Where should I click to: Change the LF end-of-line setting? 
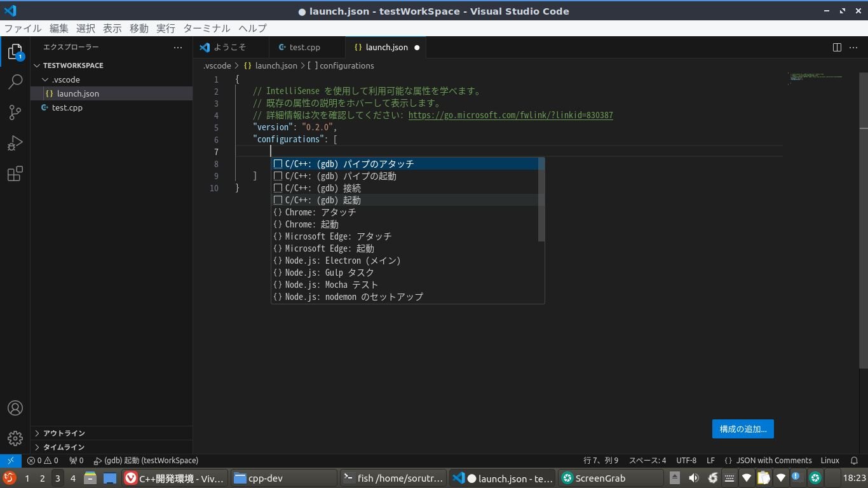click(710, 461)
